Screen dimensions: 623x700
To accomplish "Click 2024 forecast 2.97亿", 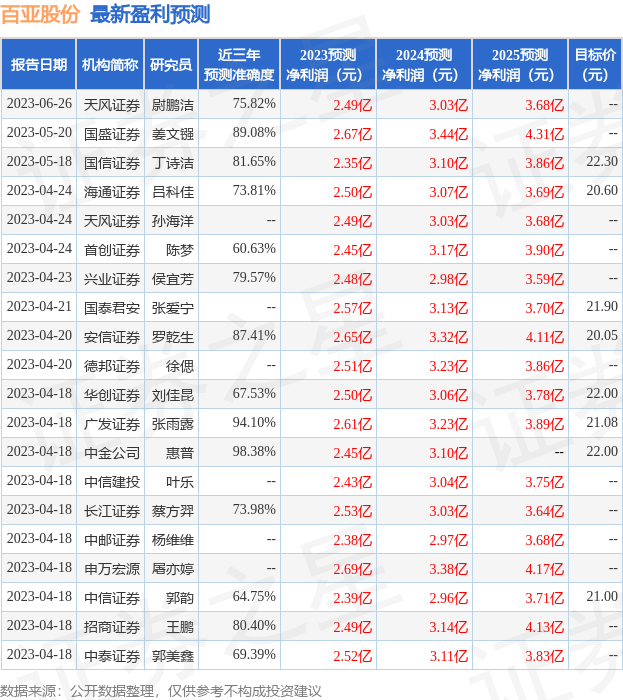I will 449,541.
